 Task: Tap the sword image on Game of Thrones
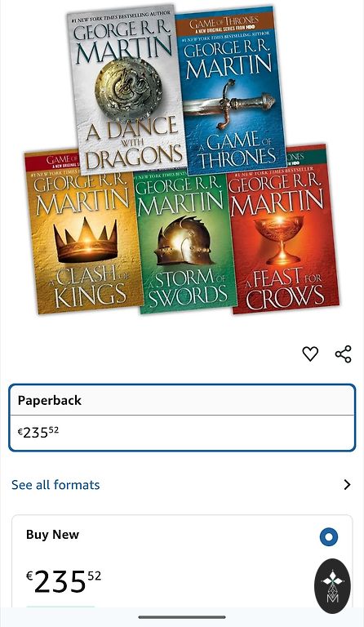pos(229,103)
